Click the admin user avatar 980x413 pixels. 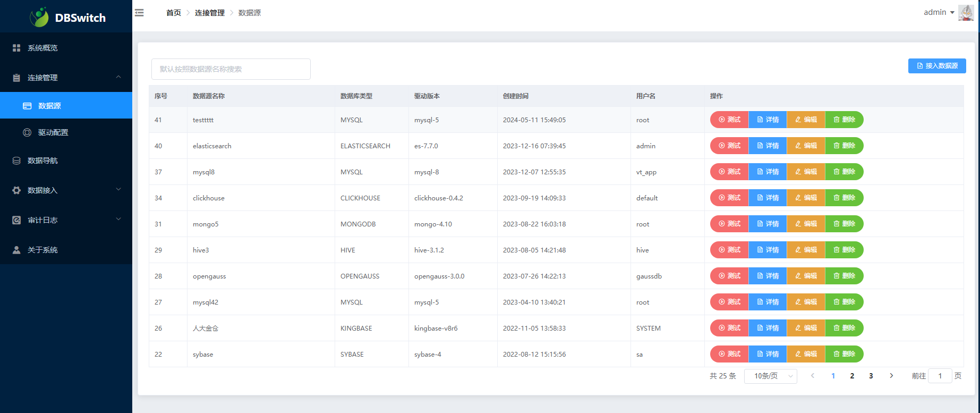[x=965, y=13]
